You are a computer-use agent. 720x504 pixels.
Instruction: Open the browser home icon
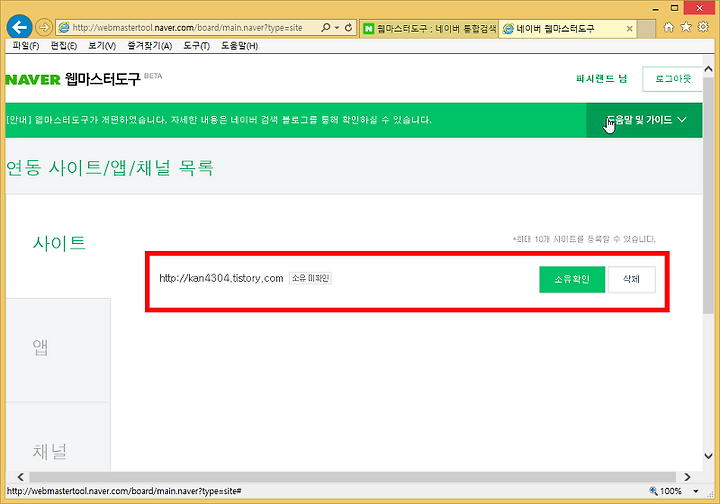coord(669,27)
